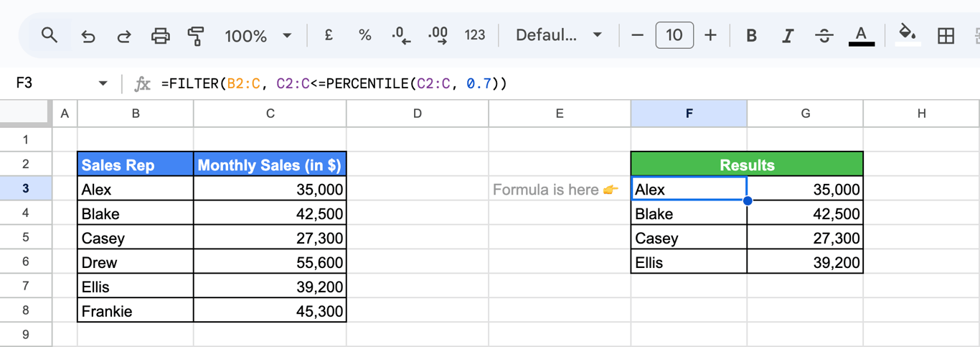Open borders options
This screenshot has height=347, width=980.
(946, 35)
